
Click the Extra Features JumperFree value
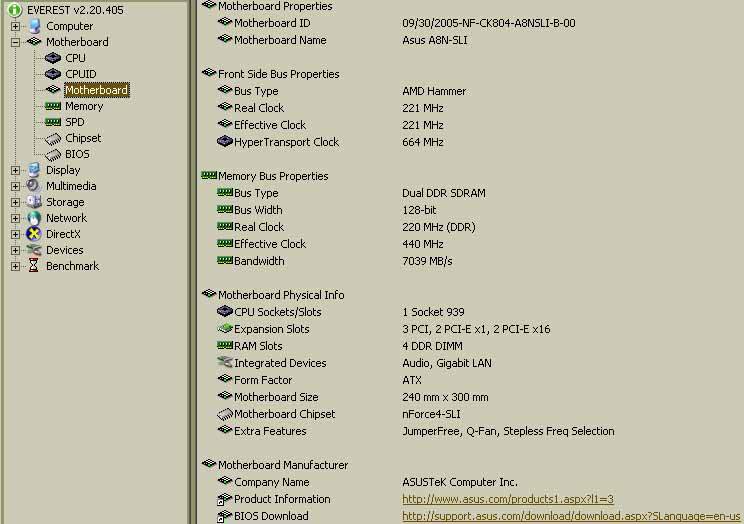pyautogui.click(x=508, y=431)
